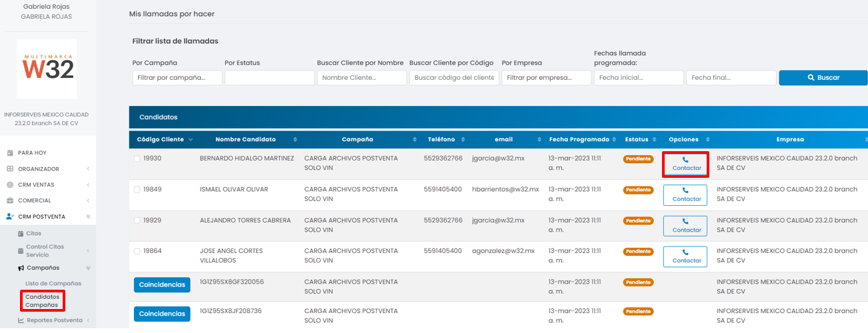Click the Campañas megaphone icon

[x=21, y=268]
